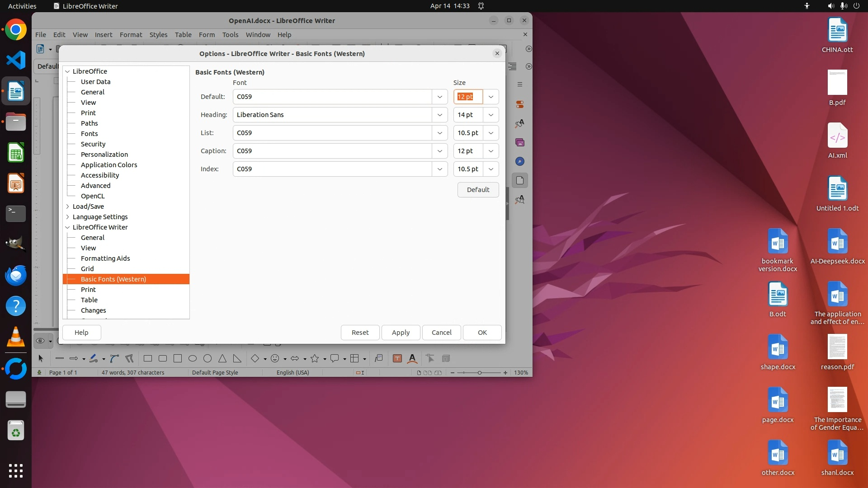Open the sidebar Gallery icon
This screenshot has width=868, height=488.
520,142
